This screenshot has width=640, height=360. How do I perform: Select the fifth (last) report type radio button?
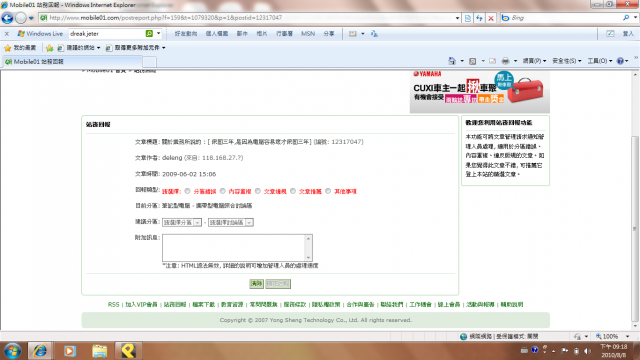coord(328,191)
